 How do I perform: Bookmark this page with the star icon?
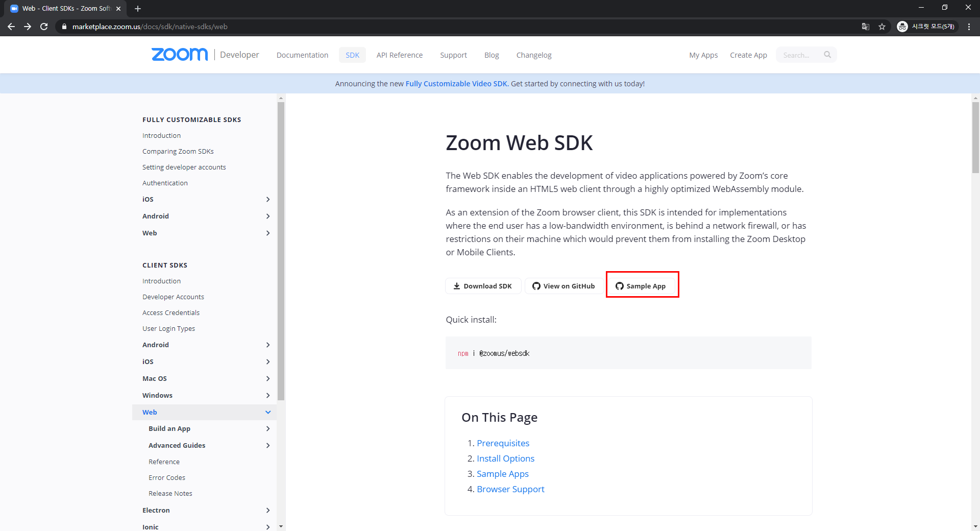pos(882,27)
